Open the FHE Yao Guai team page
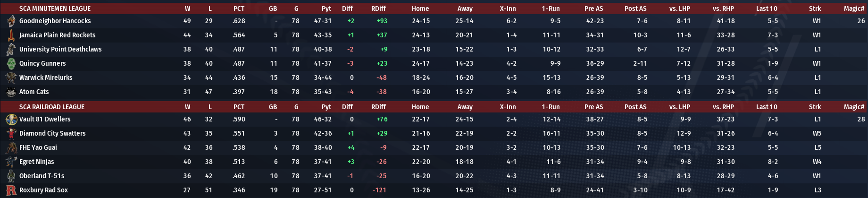Screen dimensions: 868x198 [38, 147]
